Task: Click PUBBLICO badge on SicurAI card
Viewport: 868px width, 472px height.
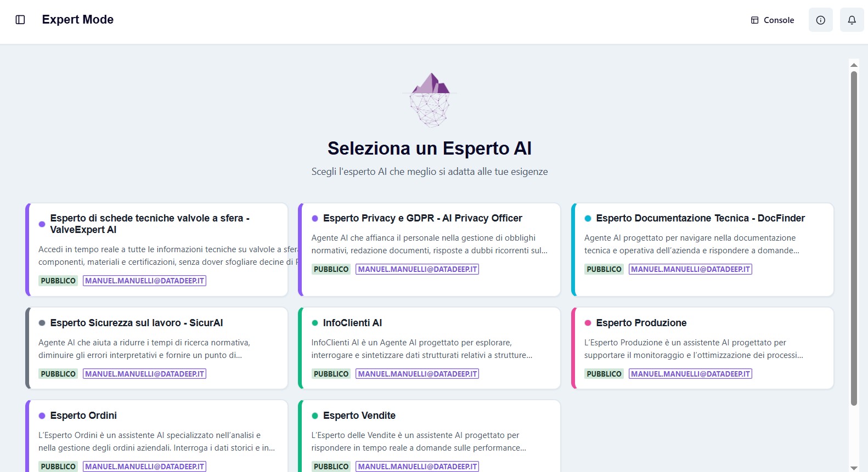Action: (58, 374)
